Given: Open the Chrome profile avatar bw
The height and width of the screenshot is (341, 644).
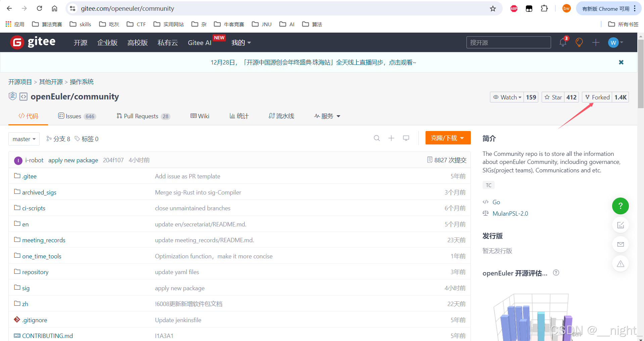Looking at the screenshot, I should click(x=566, y=8).
